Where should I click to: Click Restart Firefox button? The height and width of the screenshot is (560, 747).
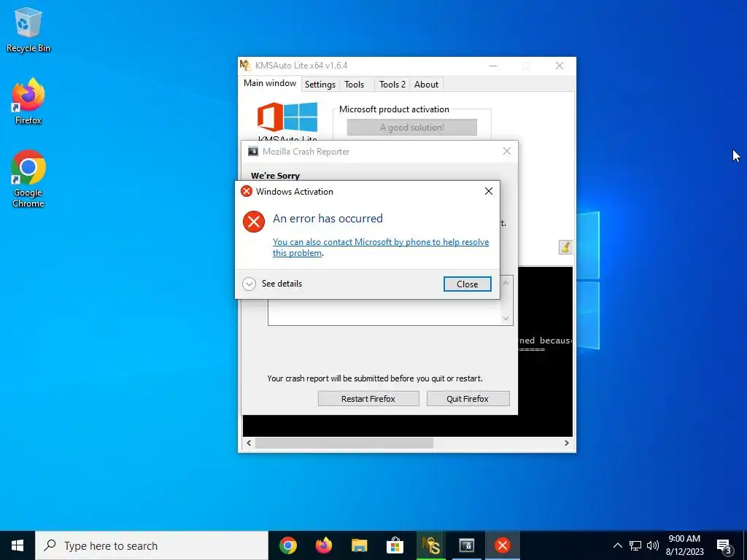tap(368, 399)
